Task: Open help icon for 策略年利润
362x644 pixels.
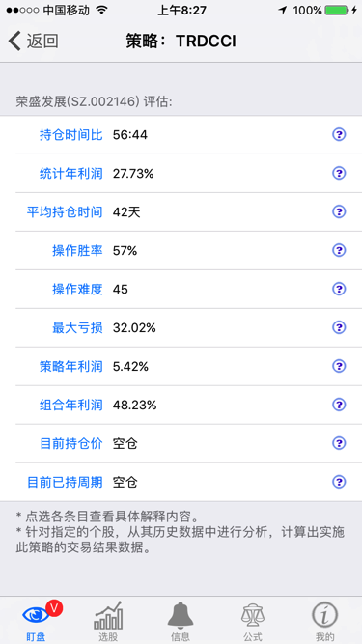Action: pyautogui.click(x=339, y=366)
